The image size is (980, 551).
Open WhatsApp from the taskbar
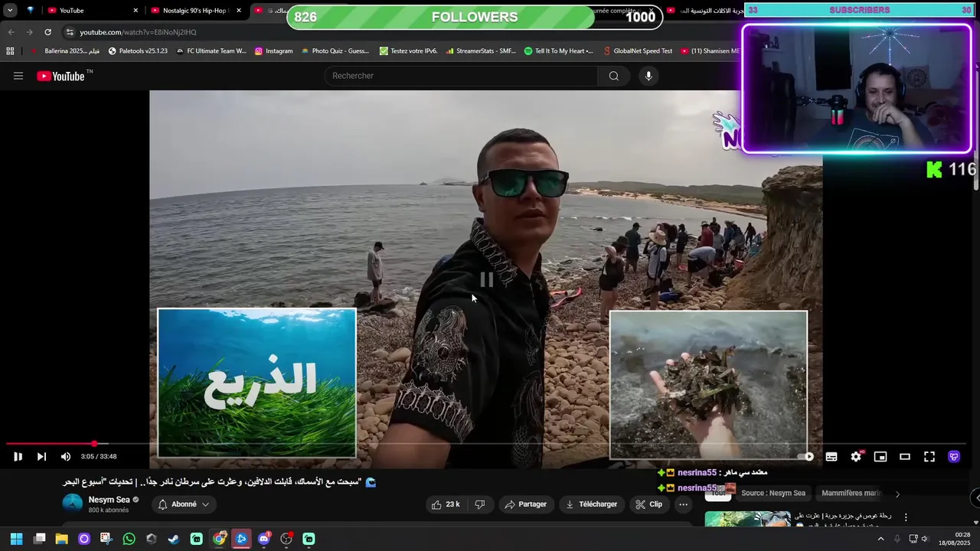click(129, 539)
